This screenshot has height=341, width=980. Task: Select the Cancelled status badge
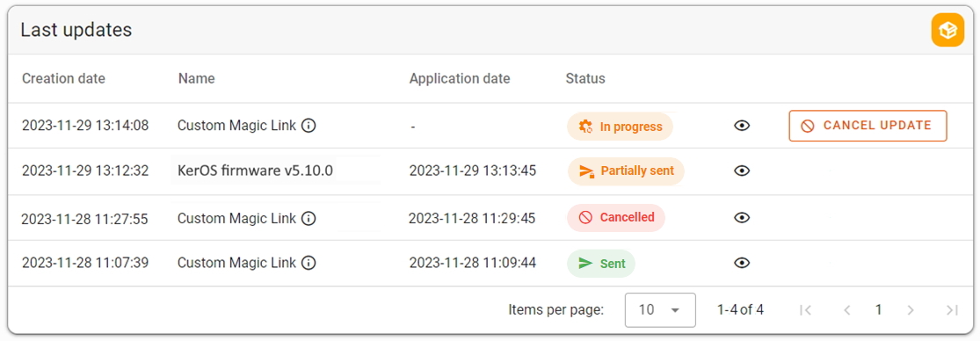tap(616, 217)
